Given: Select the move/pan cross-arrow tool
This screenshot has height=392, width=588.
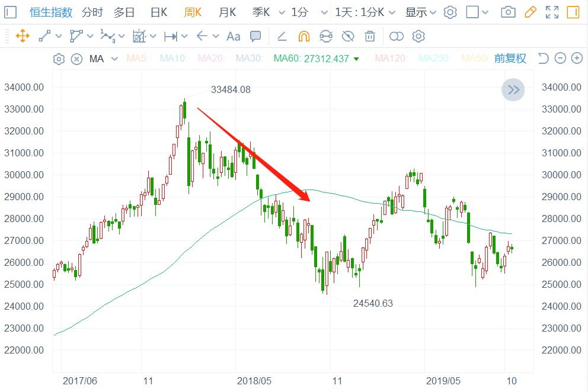Looking at the screenshot, I should 23,36.
